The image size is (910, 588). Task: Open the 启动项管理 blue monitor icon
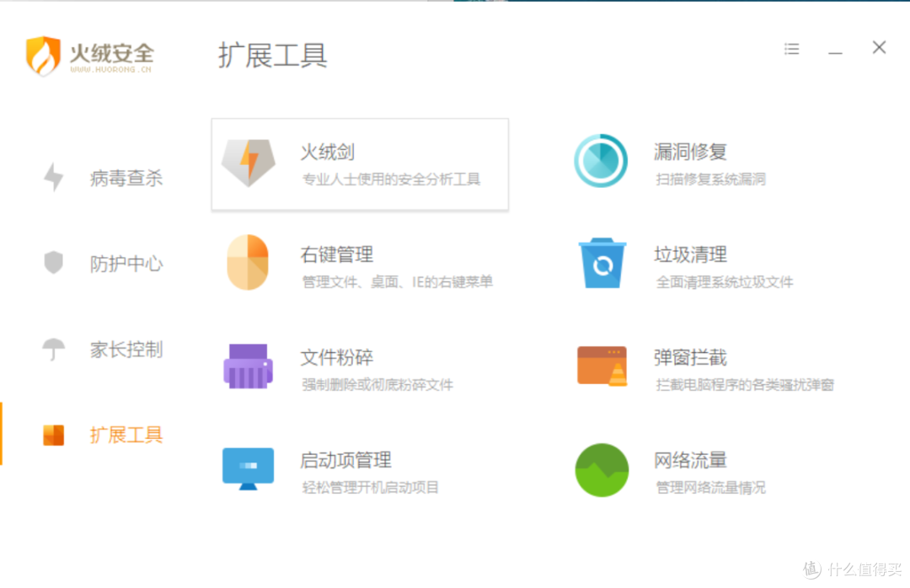[248, 468]
